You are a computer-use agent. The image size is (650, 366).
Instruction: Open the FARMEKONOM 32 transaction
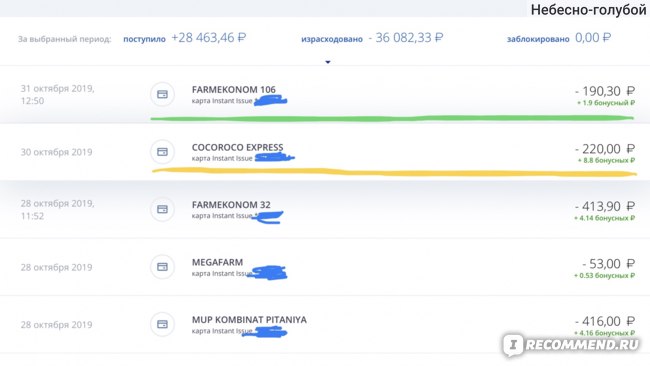coord(325,209)
